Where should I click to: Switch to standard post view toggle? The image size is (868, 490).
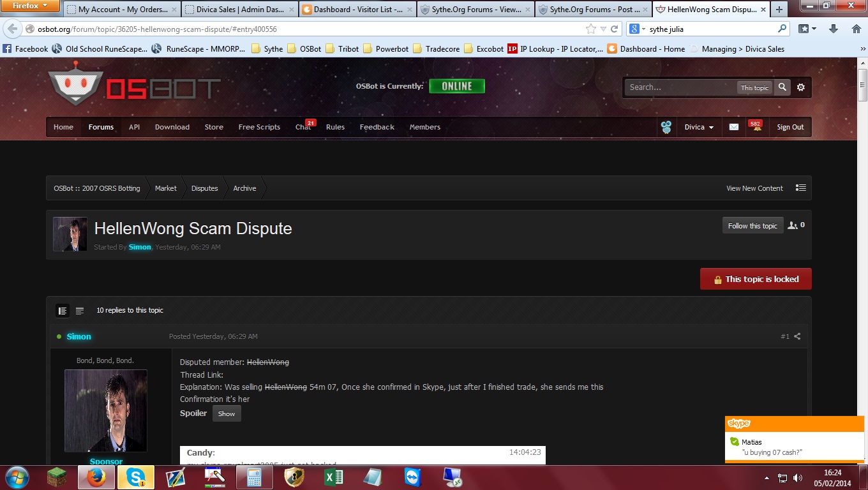[x=63, y=311]
